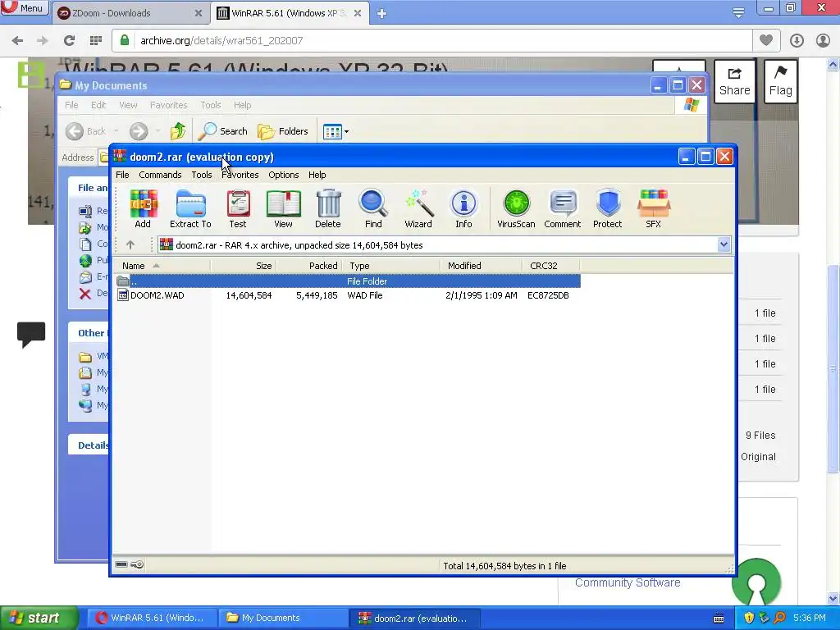The height and width of the screenshot is (630, 840).
Task: Click the browser back arrow
Action: point(17,41)
